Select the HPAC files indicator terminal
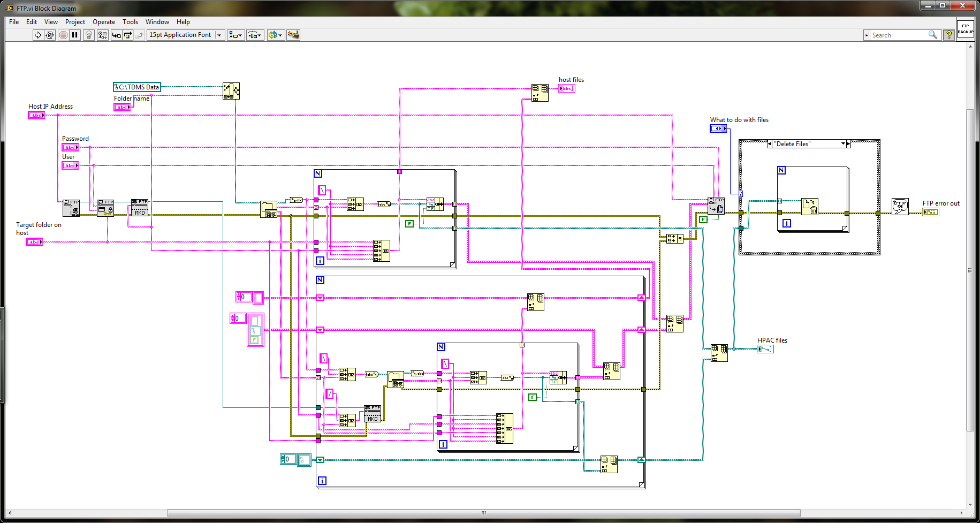The height and width of the screenshot is (523, 980). [x=765, y=349]
